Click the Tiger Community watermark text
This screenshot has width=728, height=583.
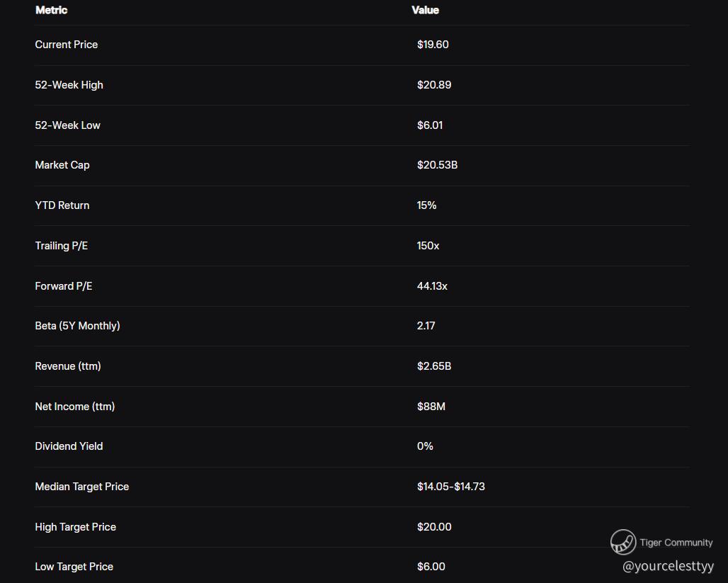676,543
